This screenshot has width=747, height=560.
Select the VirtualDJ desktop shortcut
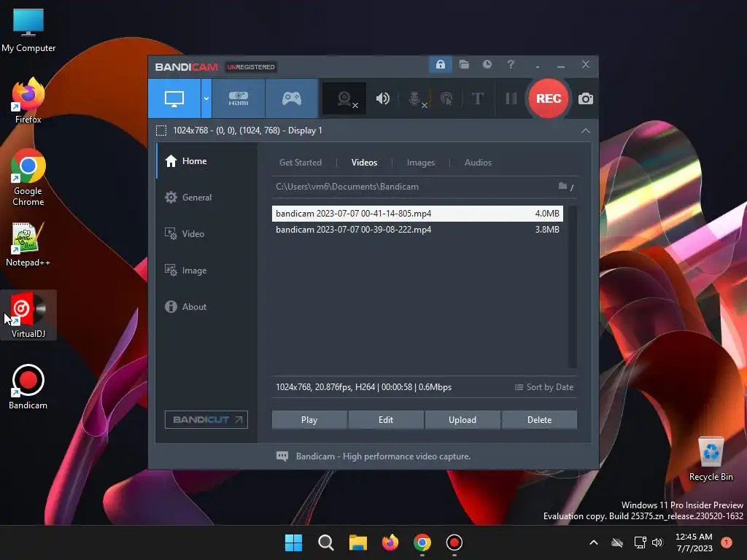[28, 315]
